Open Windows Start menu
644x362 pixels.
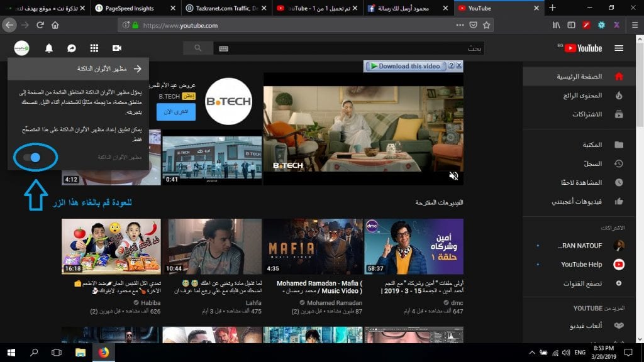click(11, 353)
